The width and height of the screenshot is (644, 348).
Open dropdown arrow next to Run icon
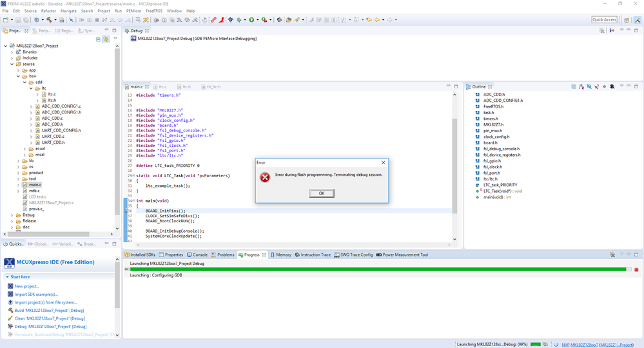[257, 20]
